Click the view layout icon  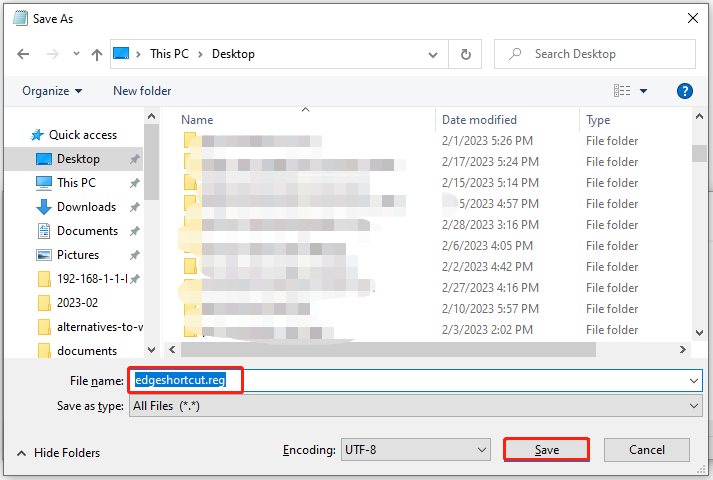click(622, 91)
